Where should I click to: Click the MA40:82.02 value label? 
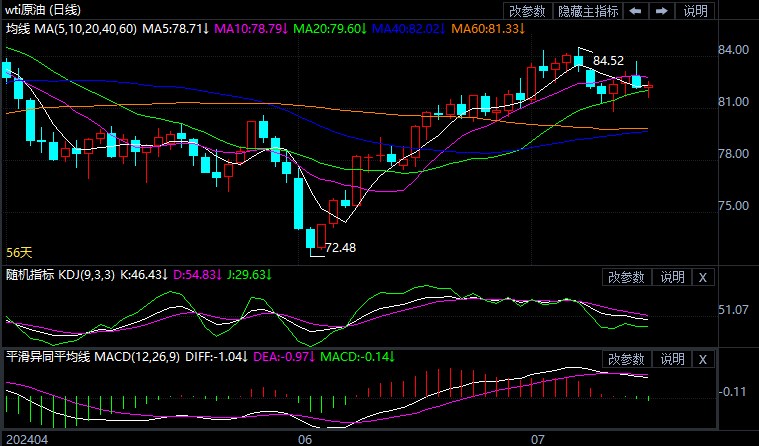click(409, 29)
